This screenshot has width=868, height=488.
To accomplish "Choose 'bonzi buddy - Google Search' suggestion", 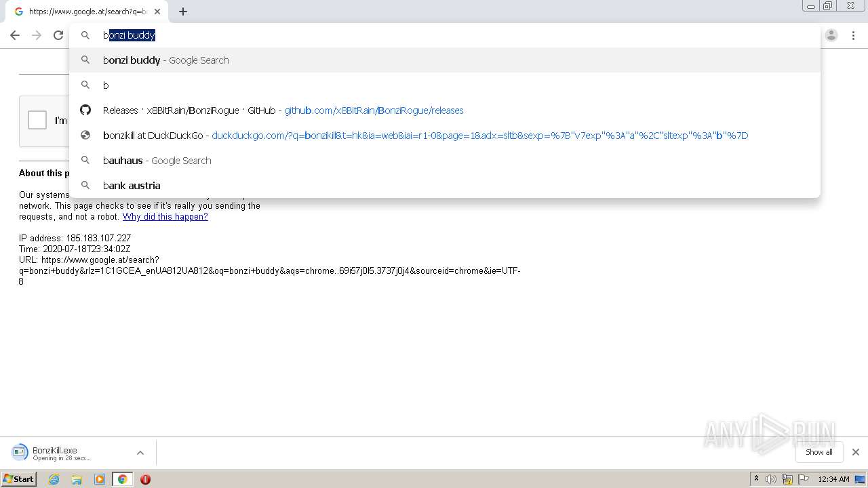I will click(x=445, y=60).
